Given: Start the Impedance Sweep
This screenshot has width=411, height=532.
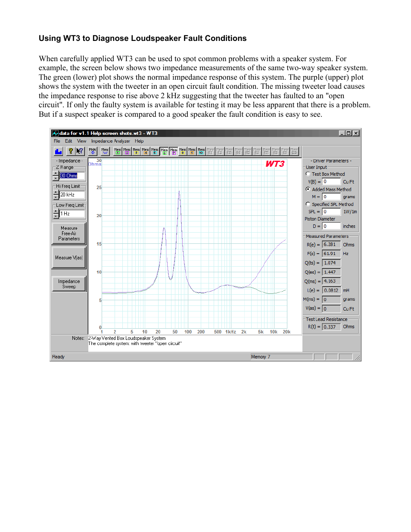Looking at the screenshot, I should 69,284.
